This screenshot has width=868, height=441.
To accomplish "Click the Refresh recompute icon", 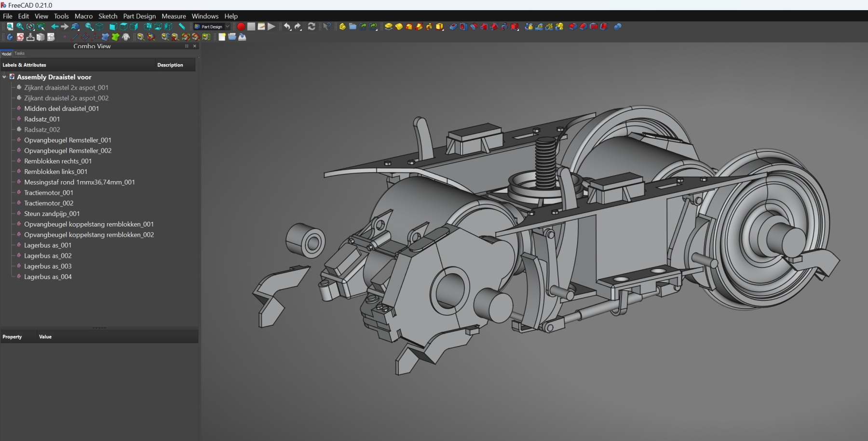I will pos(312,27).
